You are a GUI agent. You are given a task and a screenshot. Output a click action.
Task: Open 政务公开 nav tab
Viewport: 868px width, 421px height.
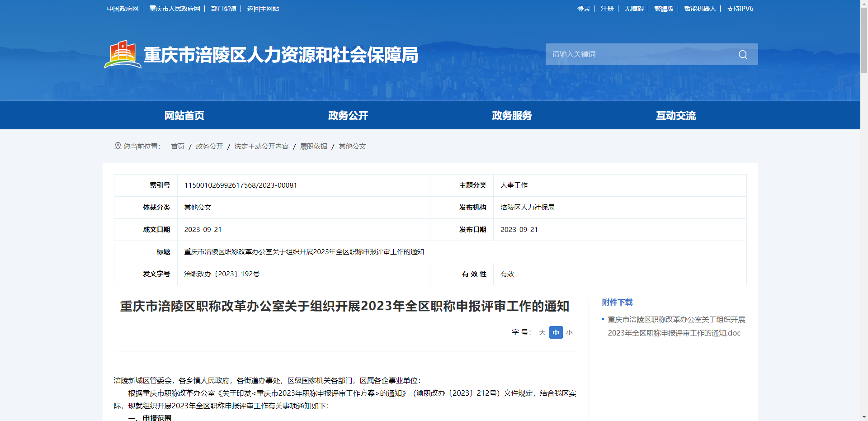click(x=348, y=116)
